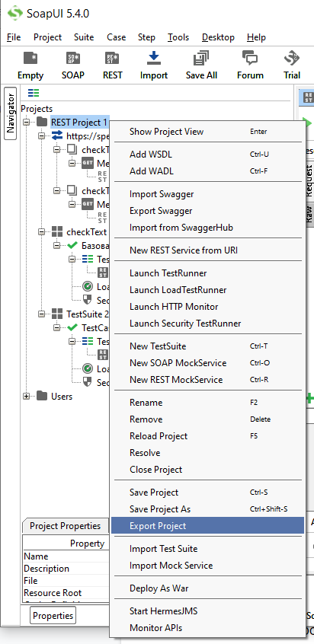Click the SOAP project toolbar icon
314x644 pixels.
[x=72, y=58]
